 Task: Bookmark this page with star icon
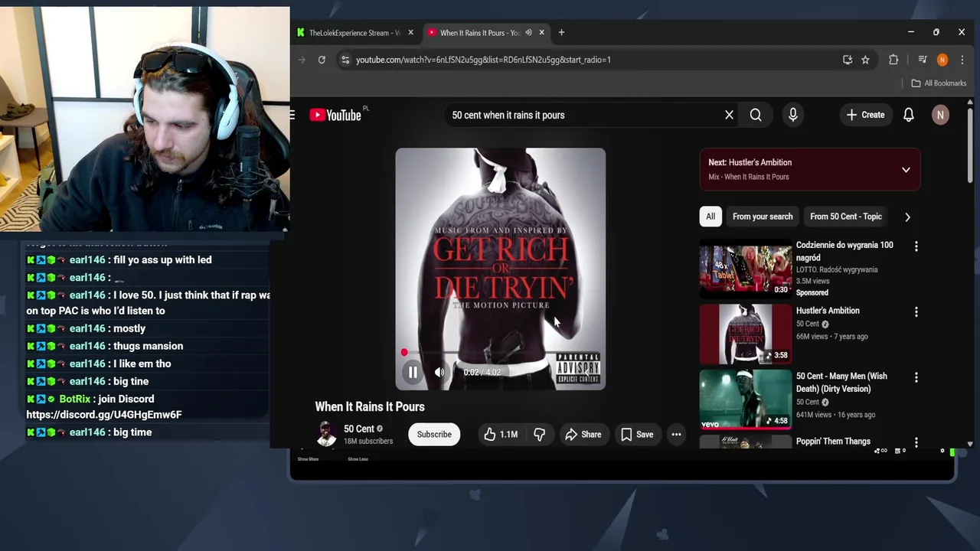tap(865, 60)
